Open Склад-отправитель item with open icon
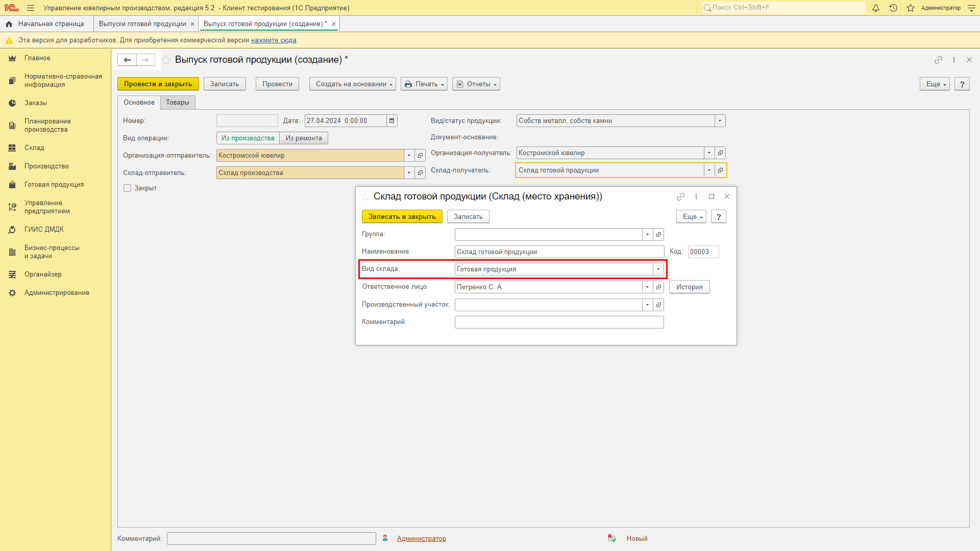This screenshot has height=551, width=980. click(x=420, y=173)
